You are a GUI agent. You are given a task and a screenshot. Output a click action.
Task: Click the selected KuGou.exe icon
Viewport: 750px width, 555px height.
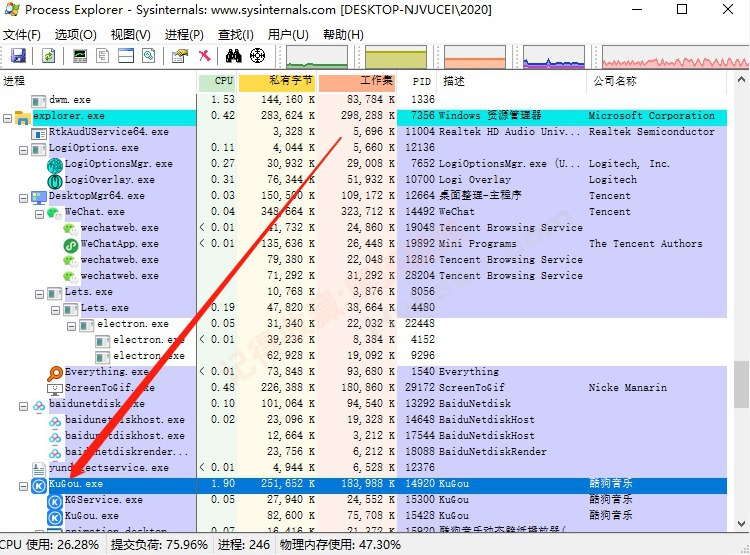(39, 486)
